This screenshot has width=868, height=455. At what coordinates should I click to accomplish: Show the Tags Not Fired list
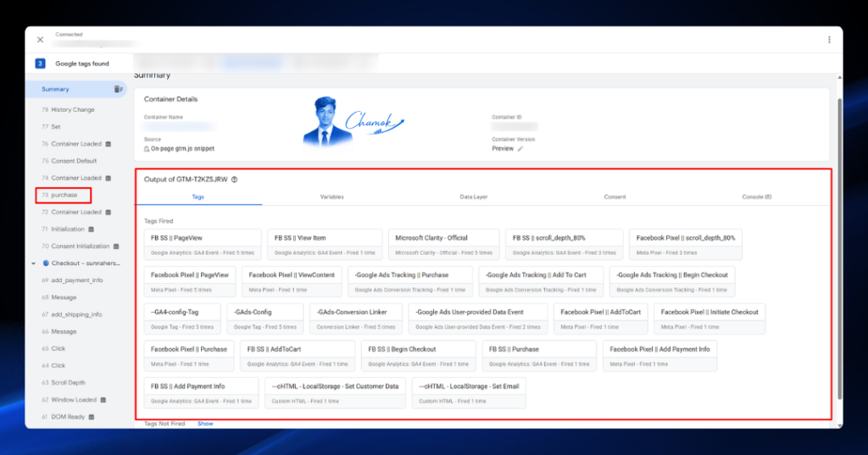[x=205, y=424]
